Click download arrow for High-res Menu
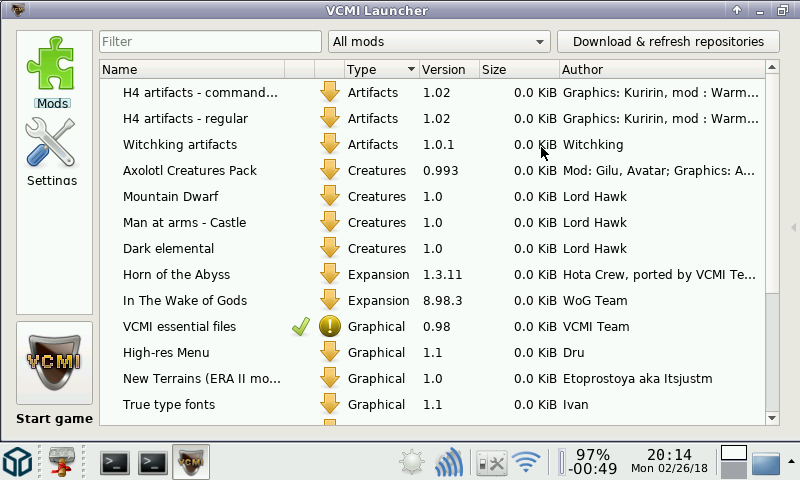The width and height of the screenshot is (800, 480). [330, 353]
